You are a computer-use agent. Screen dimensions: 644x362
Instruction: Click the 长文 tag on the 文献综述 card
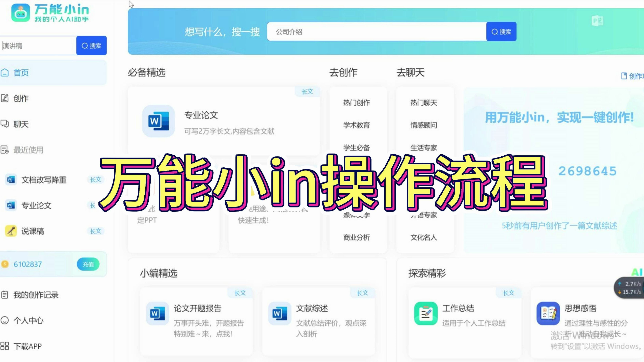click(x=362, y=293)
